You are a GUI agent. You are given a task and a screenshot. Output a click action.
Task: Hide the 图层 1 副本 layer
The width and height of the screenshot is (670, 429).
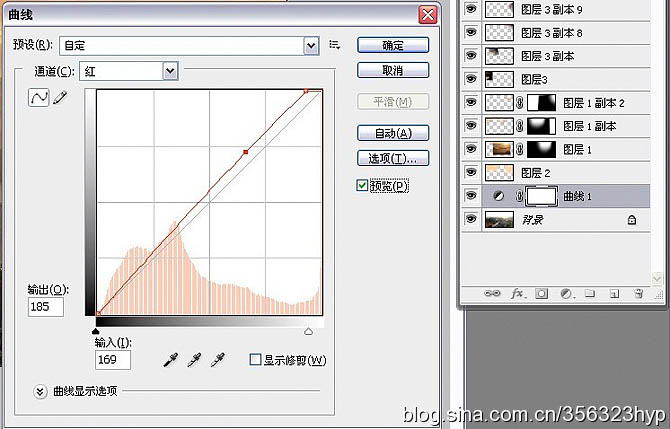[x=471, y=125]
